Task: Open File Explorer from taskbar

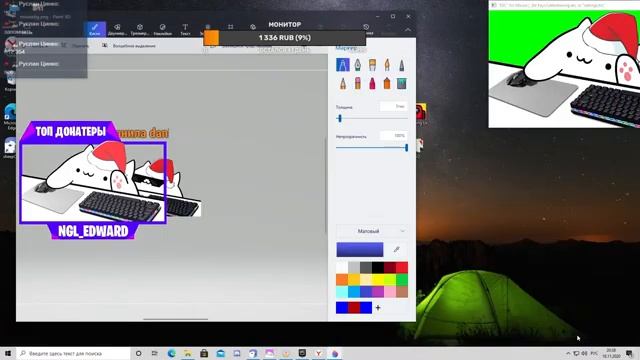Action: click(x=188, y=353)
